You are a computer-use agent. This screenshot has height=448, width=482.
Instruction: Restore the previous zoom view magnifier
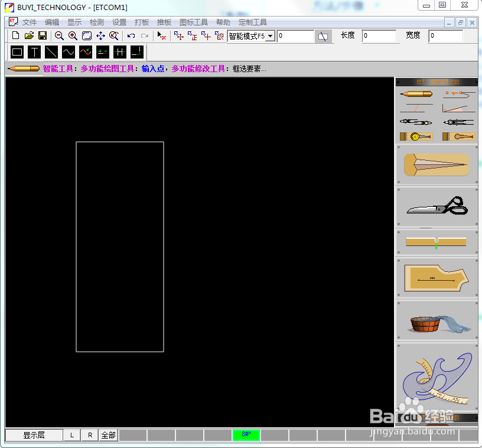[114, 36]
